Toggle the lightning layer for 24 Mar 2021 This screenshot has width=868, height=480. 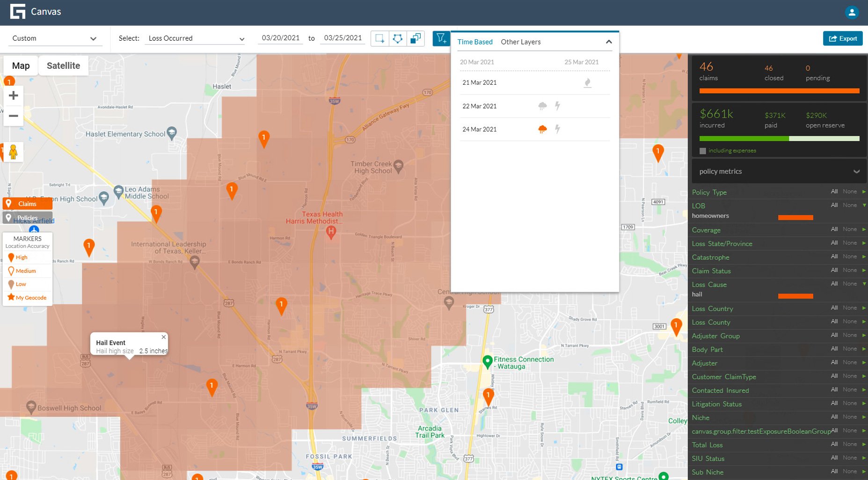point(557,130)
